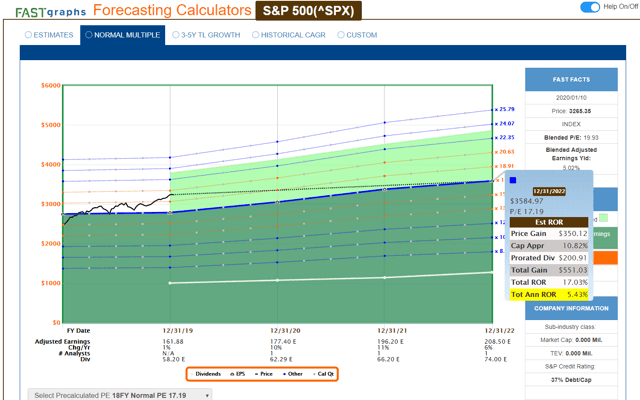Select the ESTIMATES radio tab
The image size is (640, 400).
49,35
